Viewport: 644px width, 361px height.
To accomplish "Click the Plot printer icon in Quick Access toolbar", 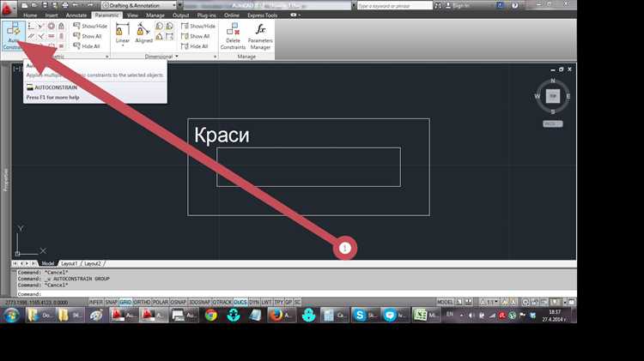I will [x=65, y=5].
